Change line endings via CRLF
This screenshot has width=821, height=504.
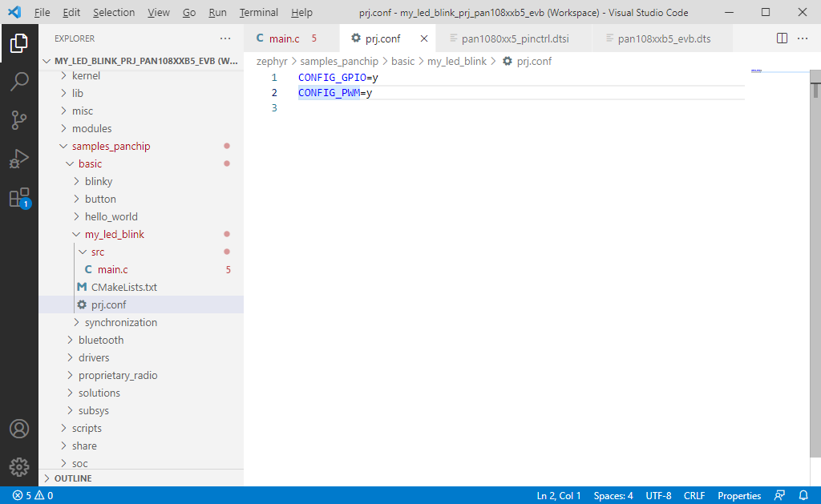pyautogui.click(x=694, y=495)
